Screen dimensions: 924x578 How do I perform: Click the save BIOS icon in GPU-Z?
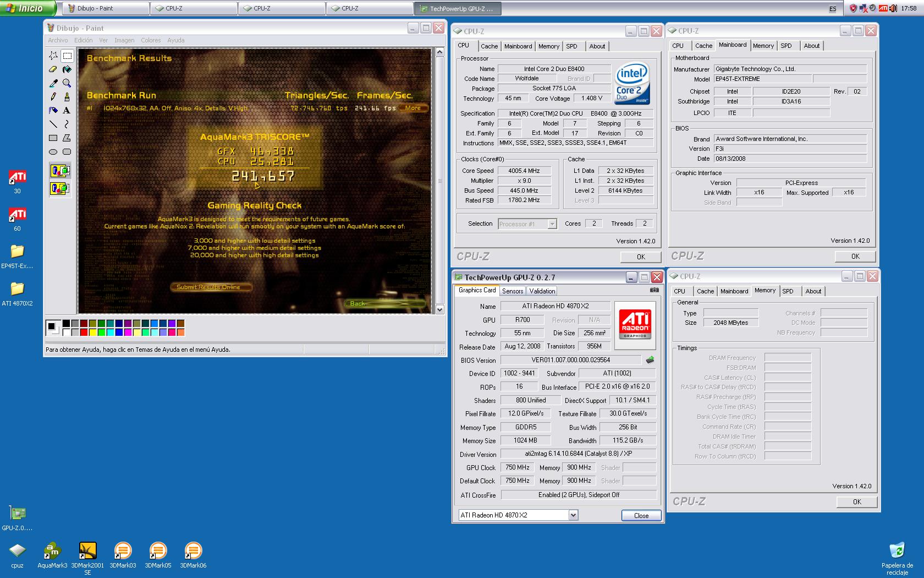pyautogui.click(x=650, y=360)
